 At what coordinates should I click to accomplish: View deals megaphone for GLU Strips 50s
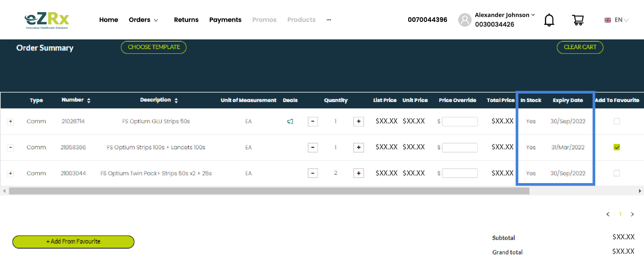coord(290,121)
